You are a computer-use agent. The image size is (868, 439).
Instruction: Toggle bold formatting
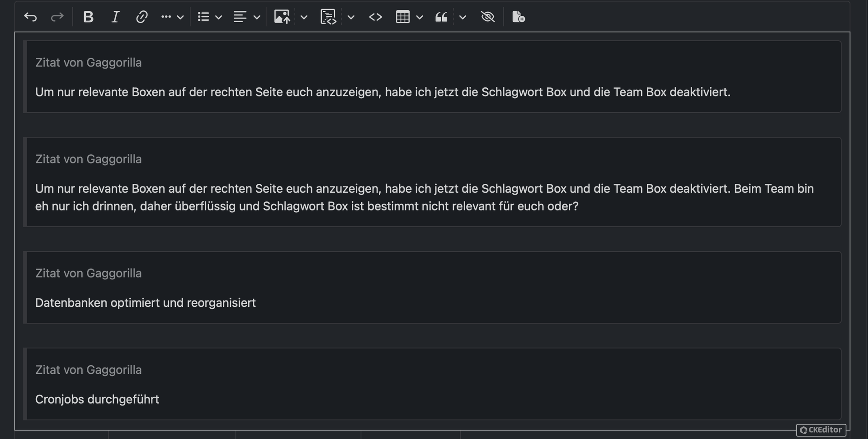88,17
